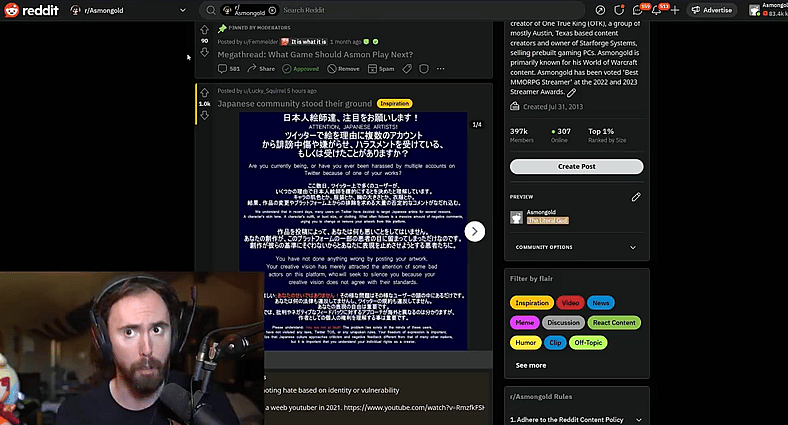Edit community description pencil icon

tap(571, 92)
